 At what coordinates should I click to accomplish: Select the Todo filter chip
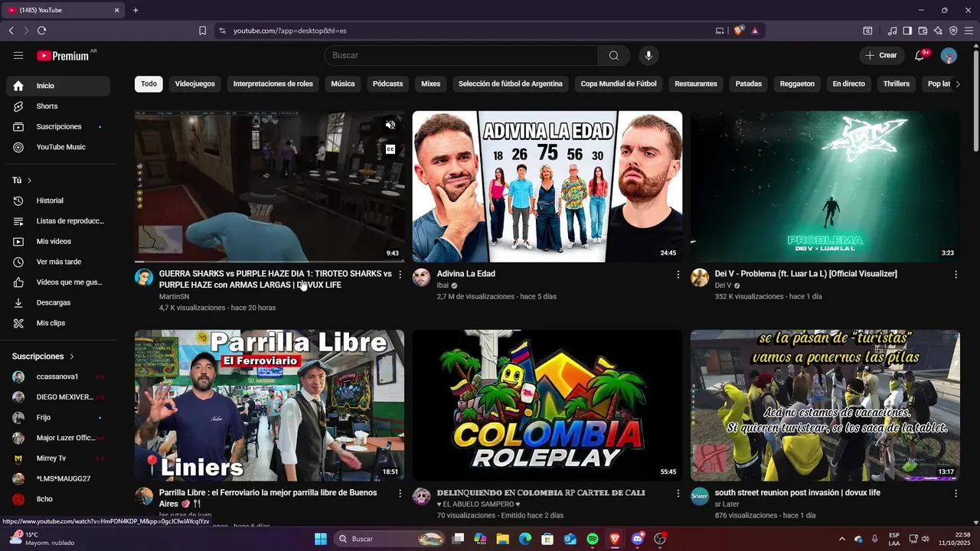[x=149, y=83]
